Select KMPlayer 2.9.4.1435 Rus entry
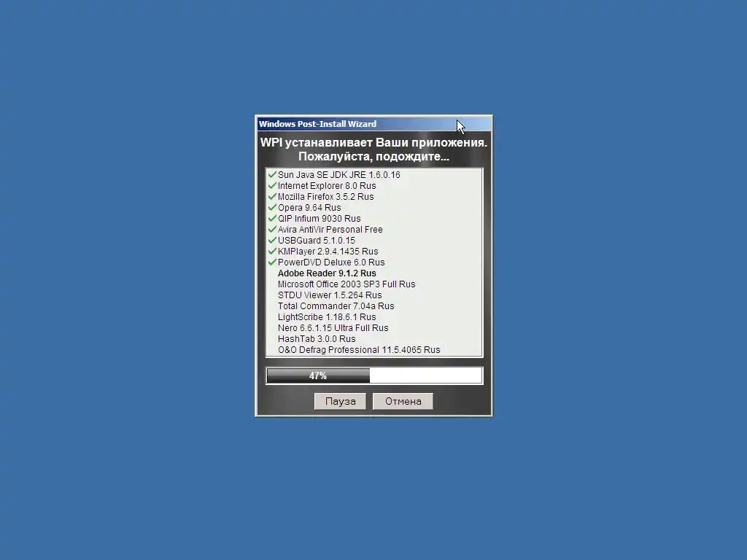This screenshot has width=747, height=560. click(328, 252)
